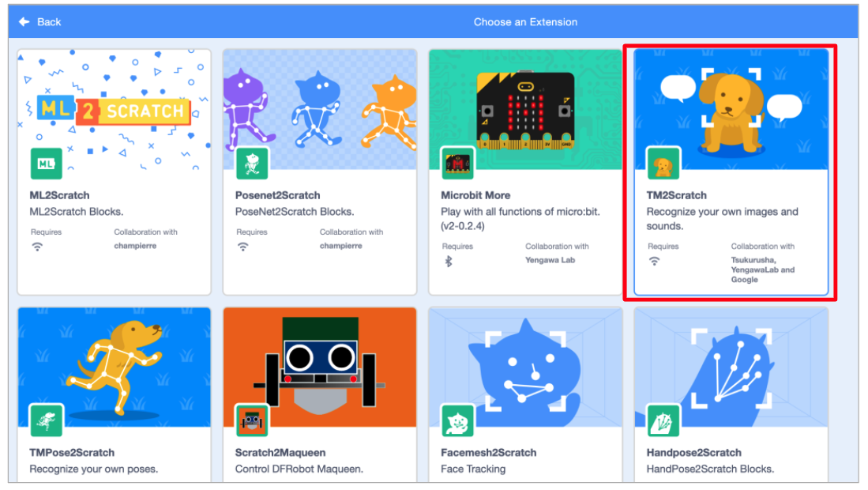
Task: Click the 'Face Tracking' description
Action: click(473, 469)
